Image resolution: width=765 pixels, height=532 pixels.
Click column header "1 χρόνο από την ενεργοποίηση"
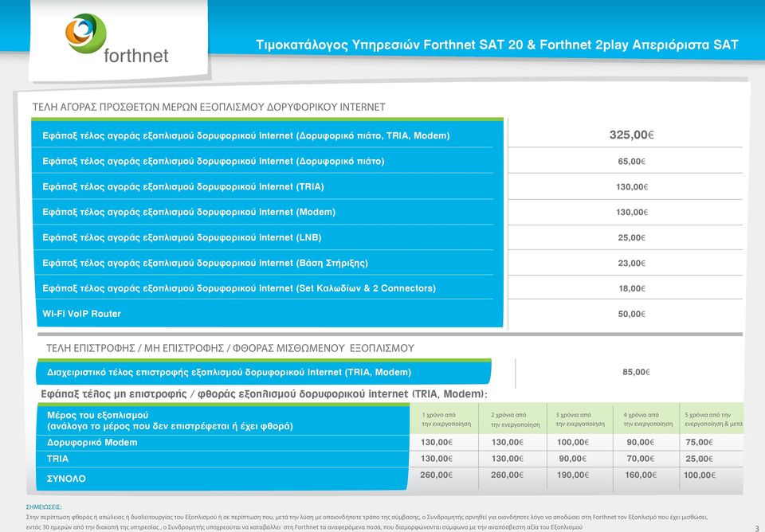click(x=446, y=420)
